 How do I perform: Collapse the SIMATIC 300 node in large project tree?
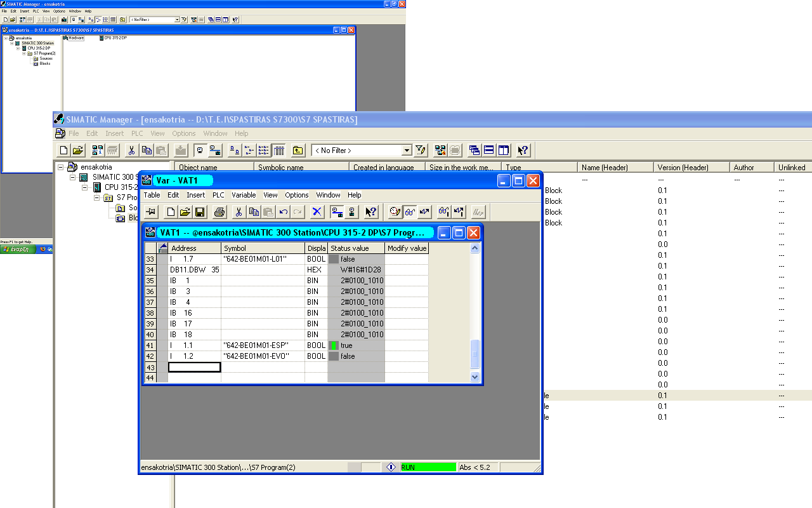(x=73, y=177)
